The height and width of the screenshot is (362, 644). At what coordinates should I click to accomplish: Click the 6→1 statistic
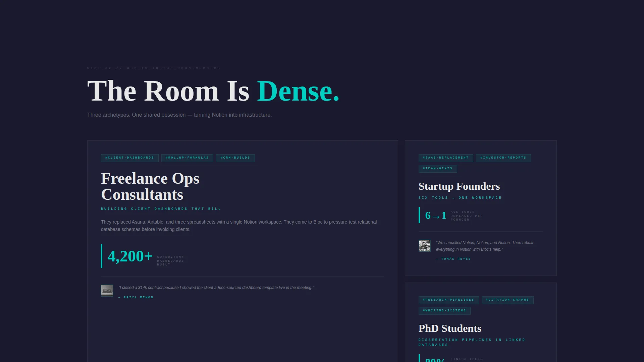click(436, 216)
